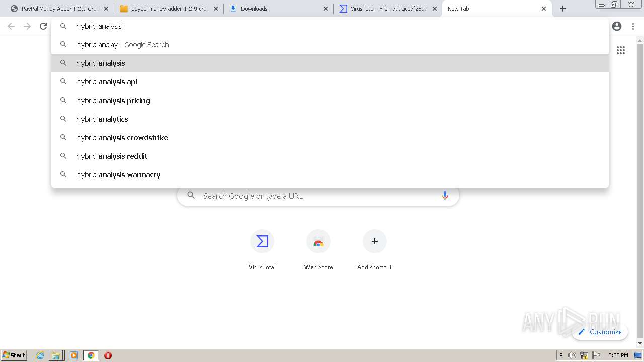Switch to the PayPal Money Adder 1.2.9 tab
The image size is (644, 362).
tap(60, 9)
